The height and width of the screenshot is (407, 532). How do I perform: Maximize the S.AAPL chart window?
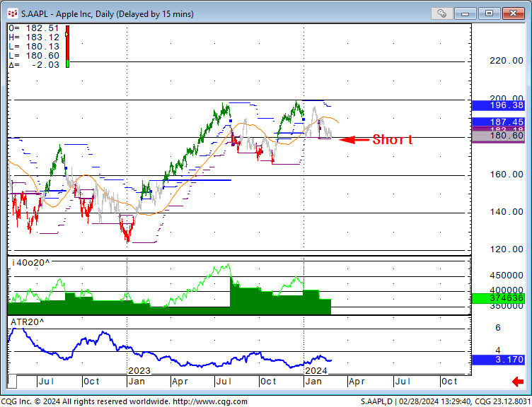[x=489, y=13]
